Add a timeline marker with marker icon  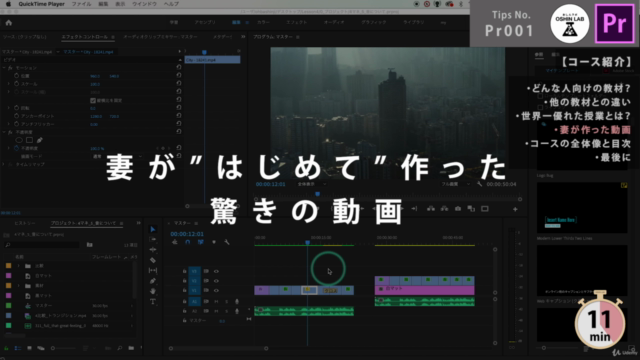coord(213,242)
